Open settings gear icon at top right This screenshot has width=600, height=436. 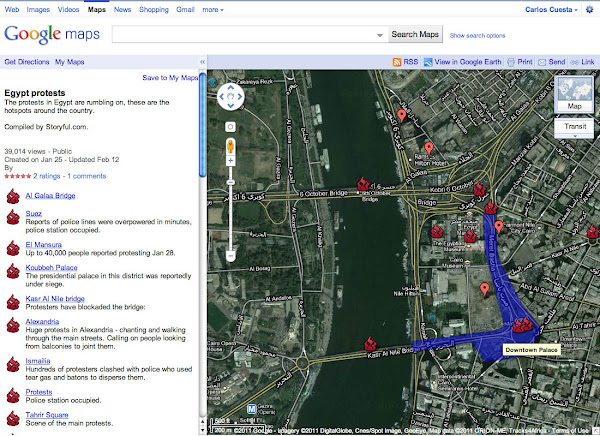pyautogui.click(x=590, y=10)
